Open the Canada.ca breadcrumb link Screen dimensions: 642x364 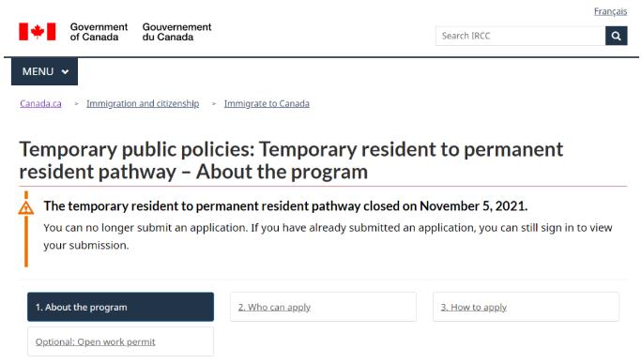click(x=40, y=103)
